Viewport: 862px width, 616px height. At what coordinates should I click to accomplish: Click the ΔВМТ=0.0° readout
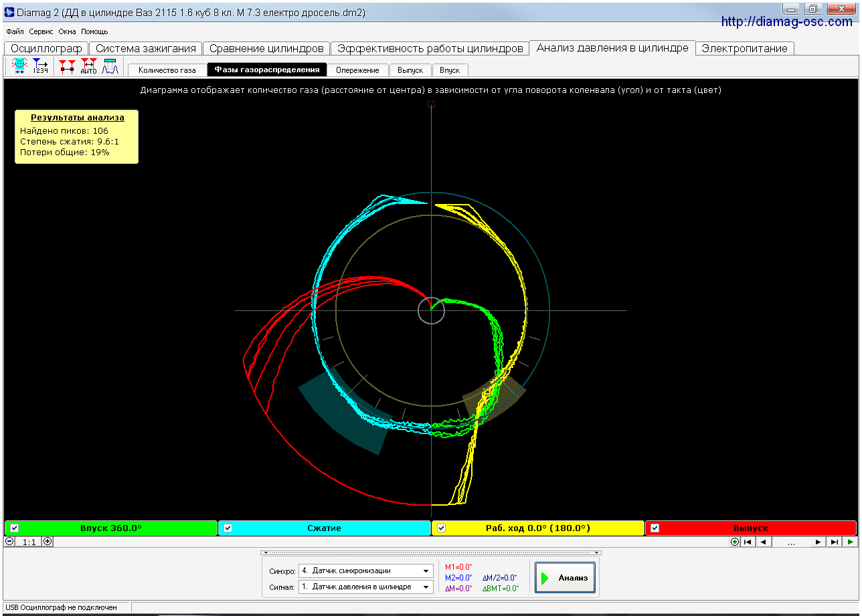click(x=501, y=589)
